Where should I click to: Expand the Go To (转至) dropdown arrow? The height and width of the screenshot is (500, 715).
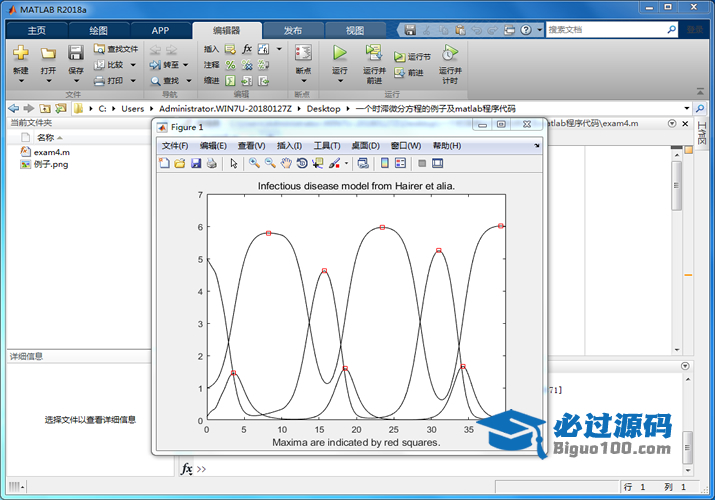tap(186, 65)
